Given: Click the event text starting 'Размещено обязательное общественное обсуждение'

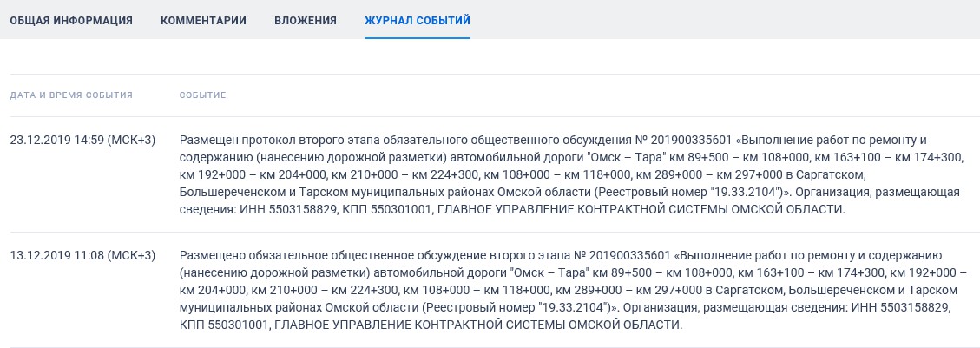Looking at the screenshot, I should 573,290.
